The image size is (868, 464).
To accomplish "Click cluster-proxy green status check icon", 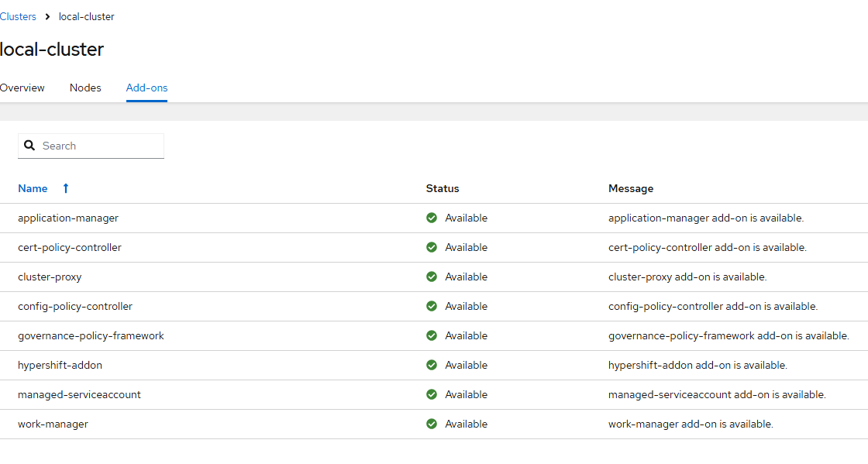I will (432, 277).
